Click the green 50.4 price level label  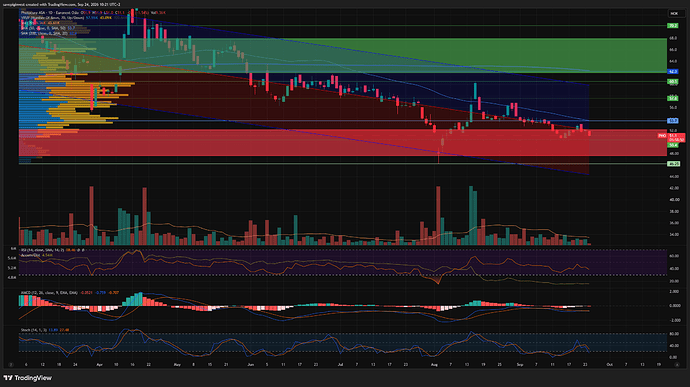(x=673, y=145)
